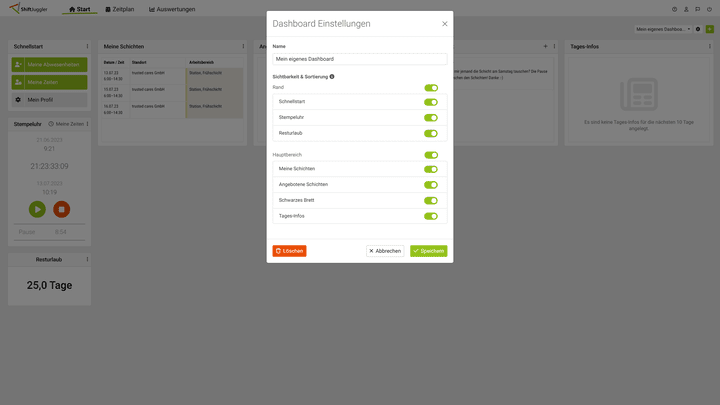Viewport: 720px width, 405px height.
Task: Select the 13.07.23 shift row
Action: 173,76
